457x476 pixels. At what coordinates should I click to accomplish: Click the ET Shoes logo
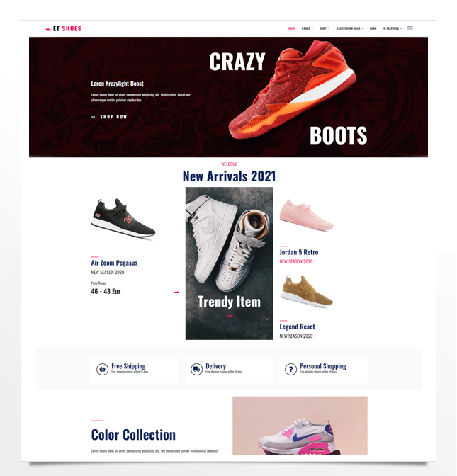64,28
